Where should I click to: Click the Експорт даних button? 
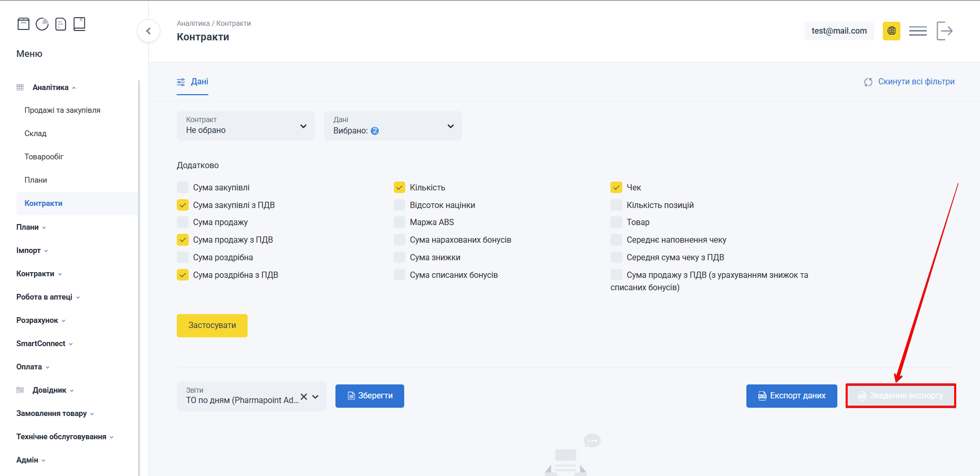[791, 396]
